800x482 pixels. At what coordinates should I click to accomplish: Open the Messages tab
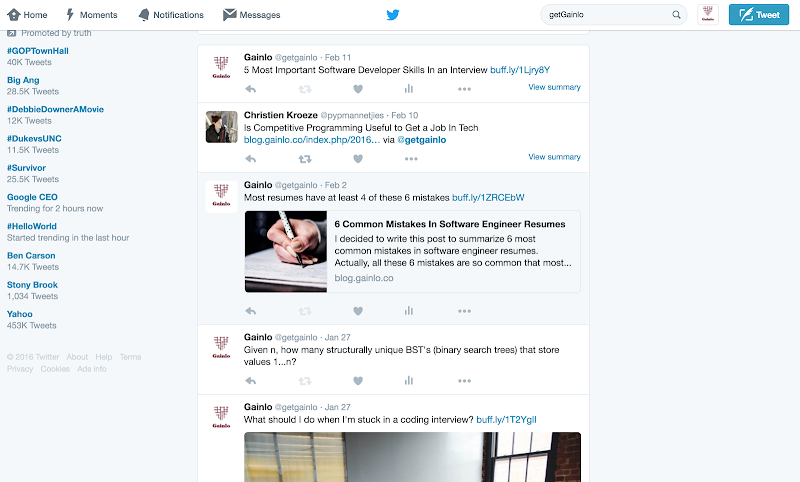[252, 15]
